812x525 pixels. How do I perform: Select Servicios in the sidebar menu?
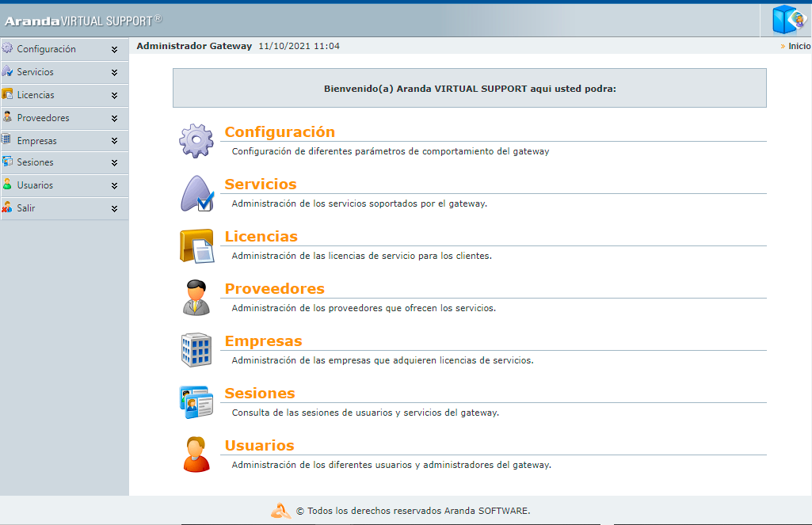tap(35, 72)
